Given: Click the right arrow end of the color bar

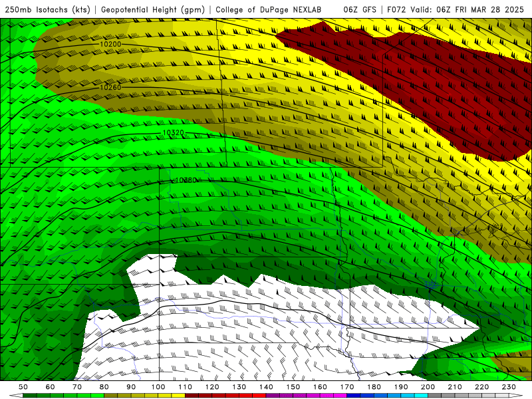Looking at the screenshot, I should (x=516, y=396).
